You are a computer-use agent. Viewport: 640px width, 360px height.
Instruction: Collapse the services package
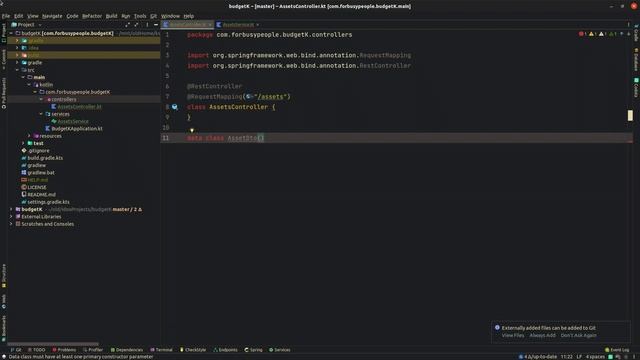(x=41, y=114)
